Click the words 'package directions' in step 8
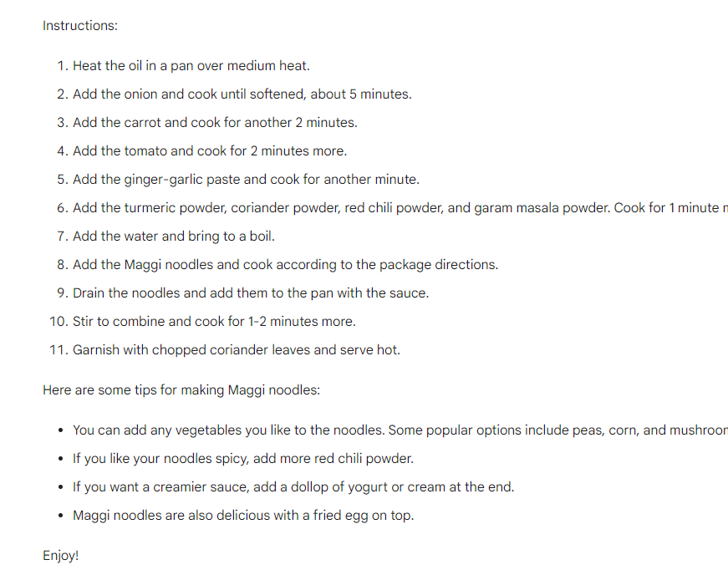 tap(439, 265)
